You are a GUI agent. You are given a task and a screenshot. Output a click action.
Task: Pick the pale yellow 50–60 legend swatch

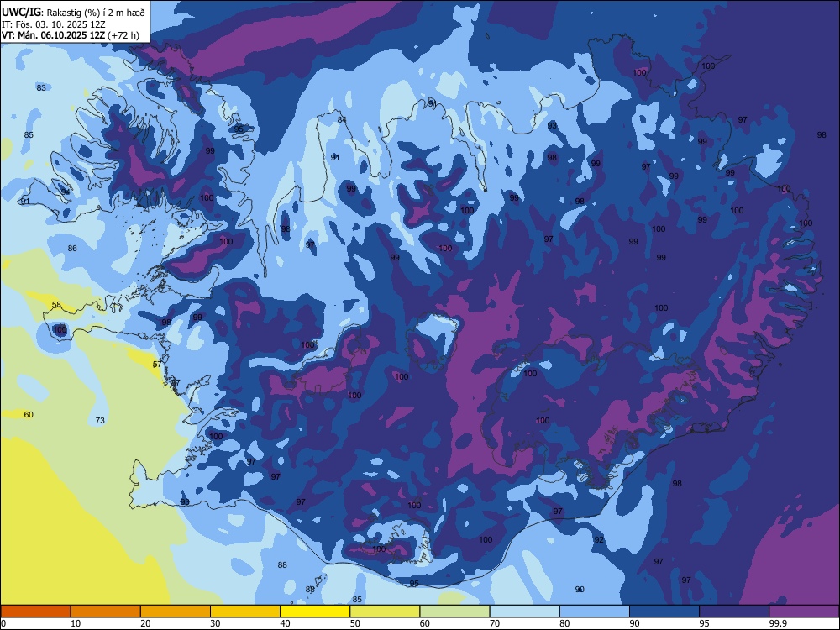pos(385,612)
